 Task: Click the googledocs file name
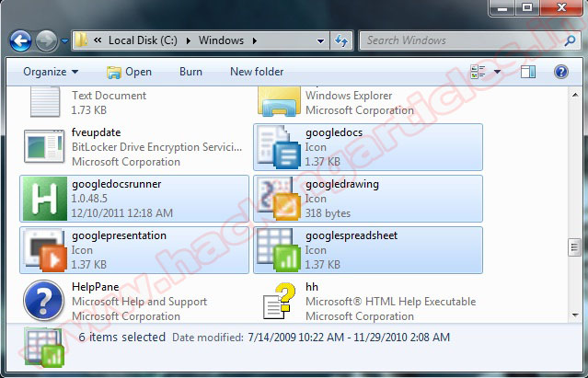(x=334, y=132)
